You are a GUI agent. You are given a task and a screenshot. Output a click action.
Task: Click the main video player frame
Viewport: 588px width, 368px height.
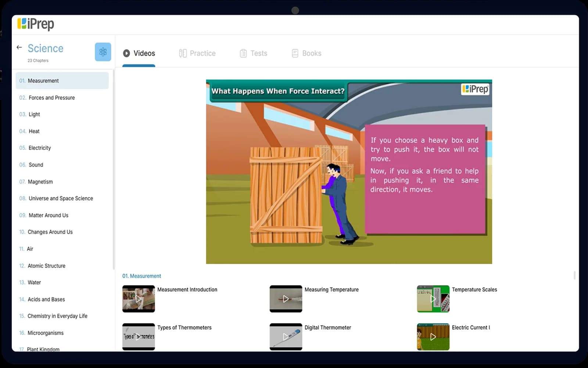349,172
